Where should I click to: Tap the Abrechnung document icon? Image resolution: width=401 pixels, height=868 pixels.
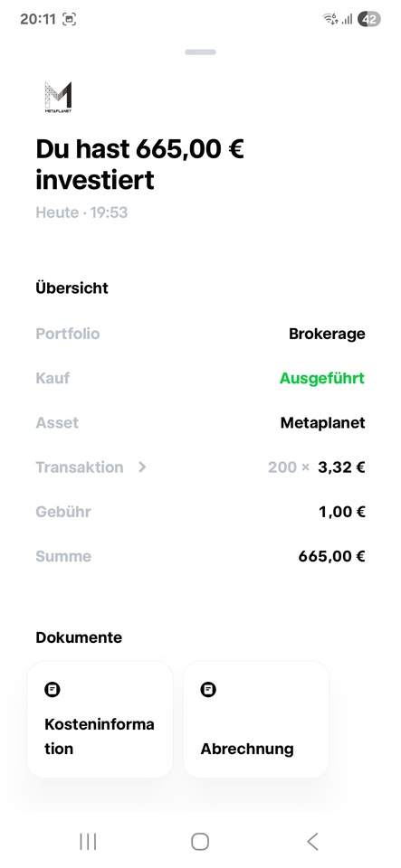[208, 690]
